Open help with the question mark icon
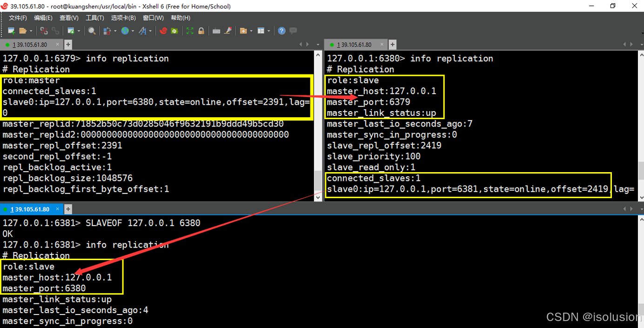This screenshot has width=644, height=328. (282, 31)
